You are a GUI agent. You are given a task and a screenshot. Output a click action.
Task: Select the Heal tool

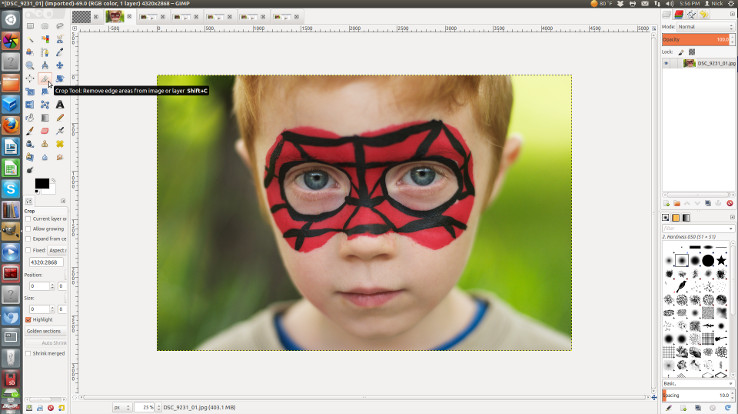tap(60, 144)
